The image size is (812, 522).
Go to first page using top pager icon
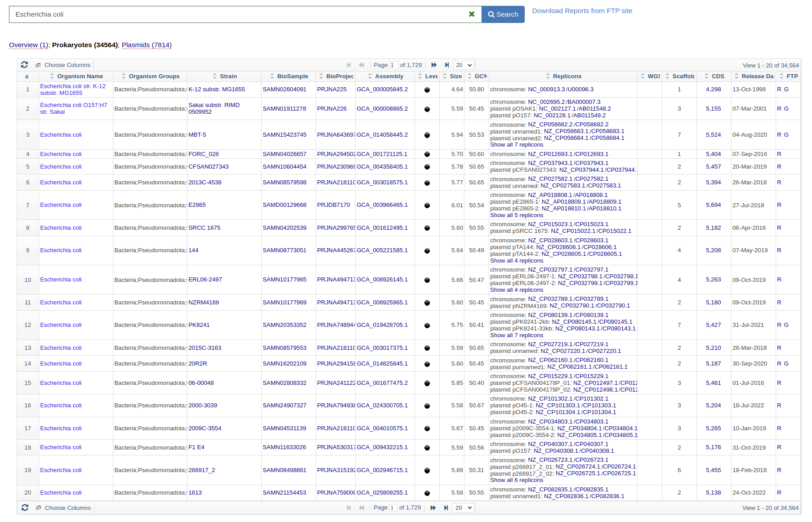(x=348, y=65)
